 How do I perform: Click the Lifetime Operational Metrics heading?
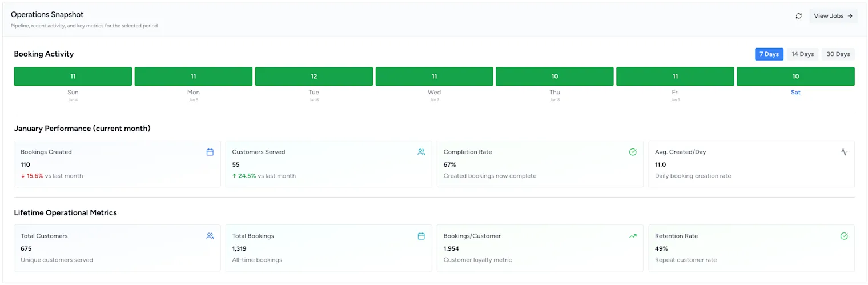pos(66,212)
